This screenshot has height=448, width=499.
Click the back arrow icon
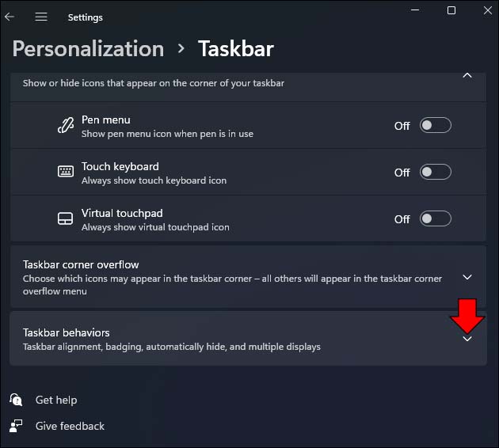(10, 17)
